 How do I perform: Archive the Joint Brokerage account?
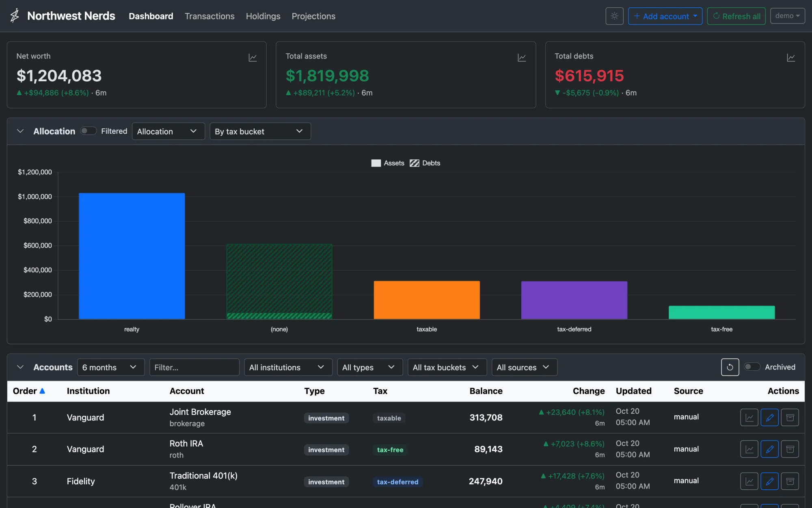[x=790, y=417]
